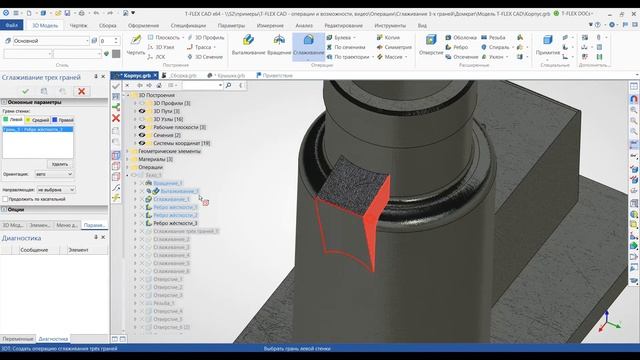640x360 pixels.
Task: Select Ребро жёсткости_3 in model tree
Action: pos(175,223)
